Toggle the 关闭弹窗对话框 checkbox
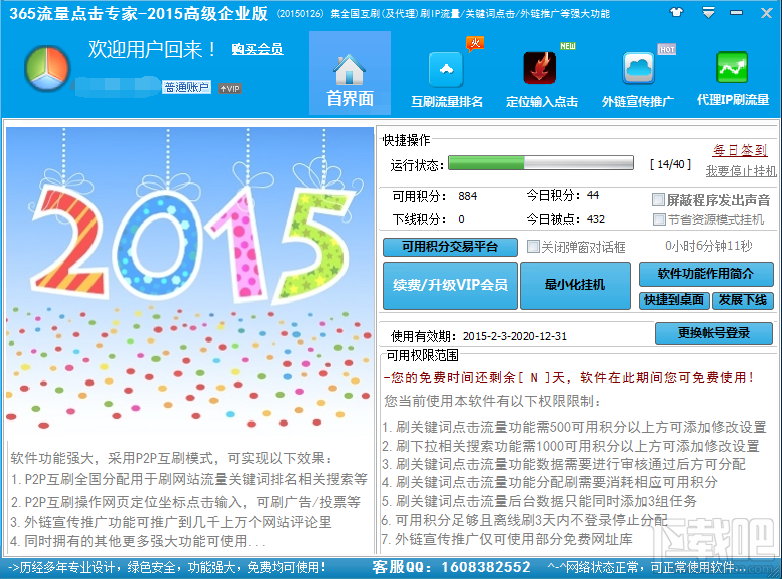The height and width of the screenshot is (579, 782). pyautogui.click(x=533, y=246)
